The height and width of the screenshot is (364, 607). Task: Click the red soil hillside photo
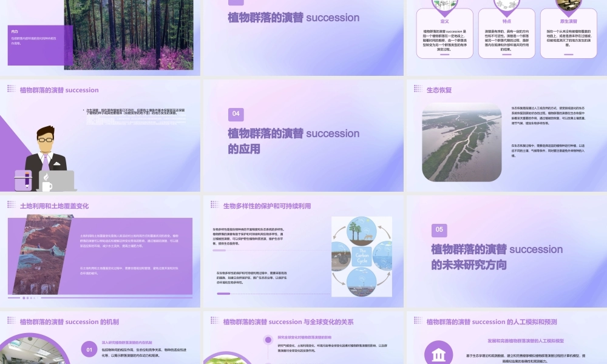(x=42, y=255)
